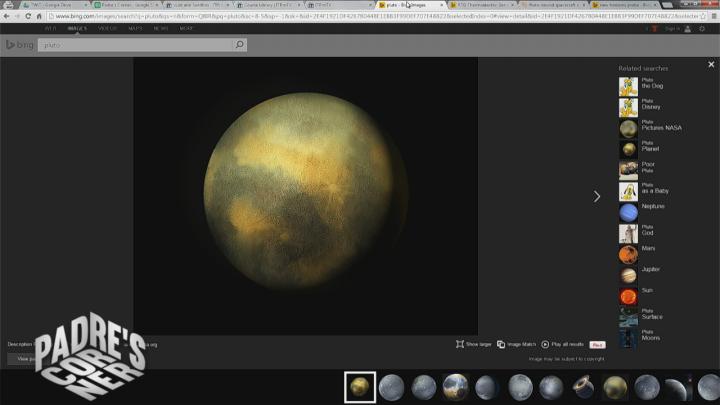720x405 pixels.
Task: Click the Show larger icon
Action: [460, 344]
